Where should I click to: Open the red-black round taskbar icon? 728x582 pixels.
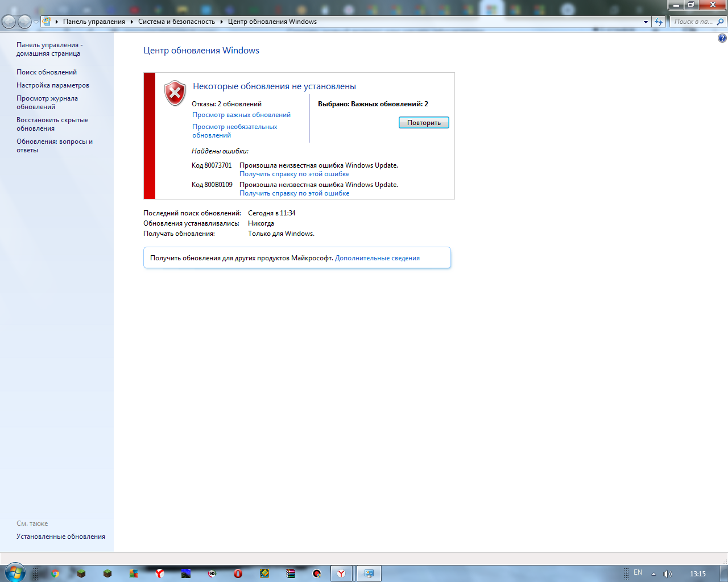pyautogui.click(x=317, y=573)
